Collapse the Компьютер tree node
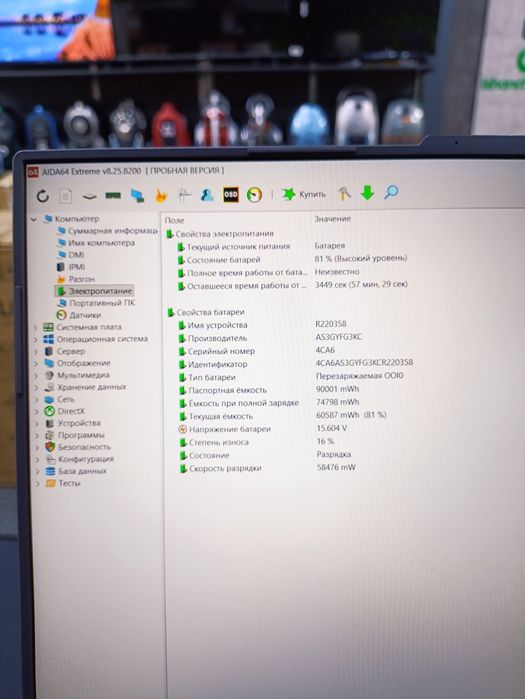Viewport: 525px width, 699px height. [34, 219]
